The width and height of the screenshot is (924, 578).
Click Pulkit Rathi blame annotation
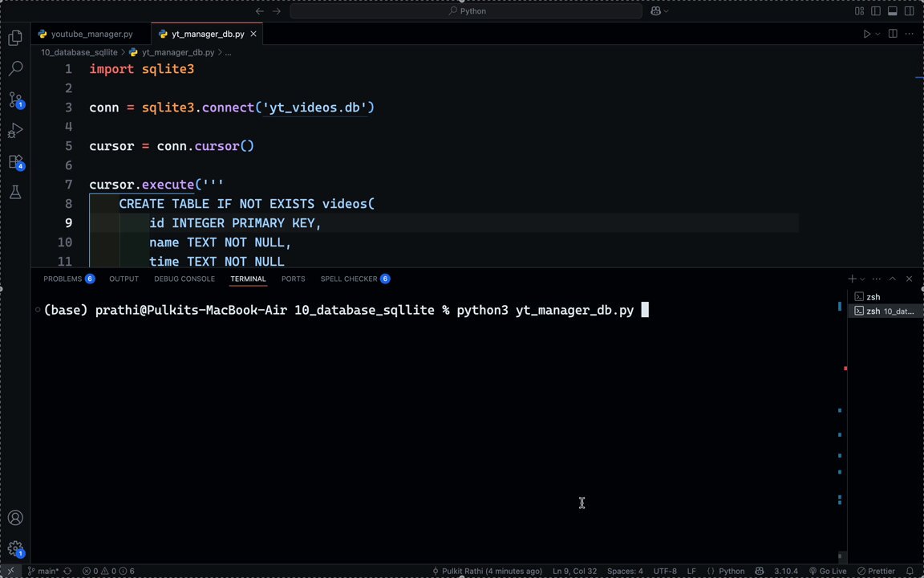pyautogui.click(x=487, y=571)
